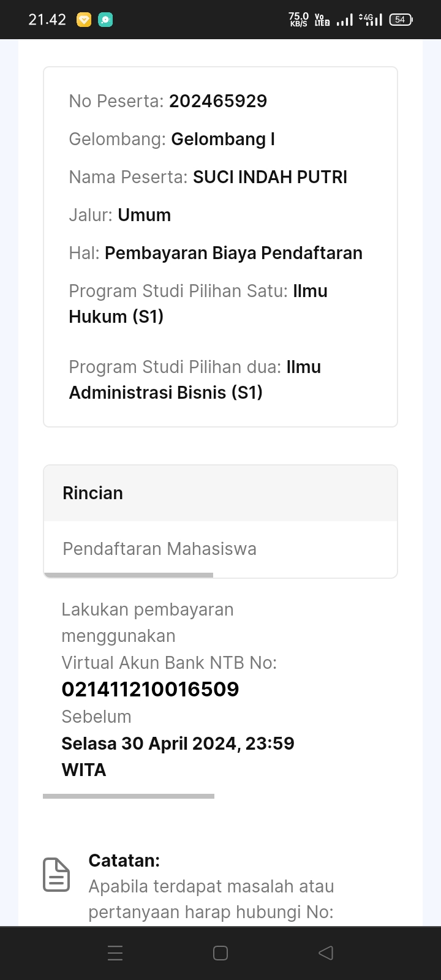Tap the document icon beside Catatan
The image size is (441, 980).
56,874
